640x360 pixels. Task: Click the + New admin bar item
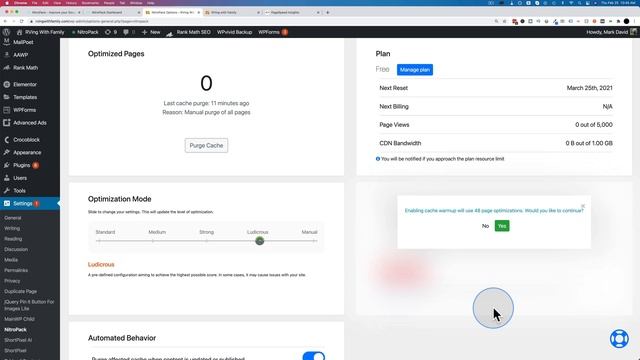coord(151,32)
